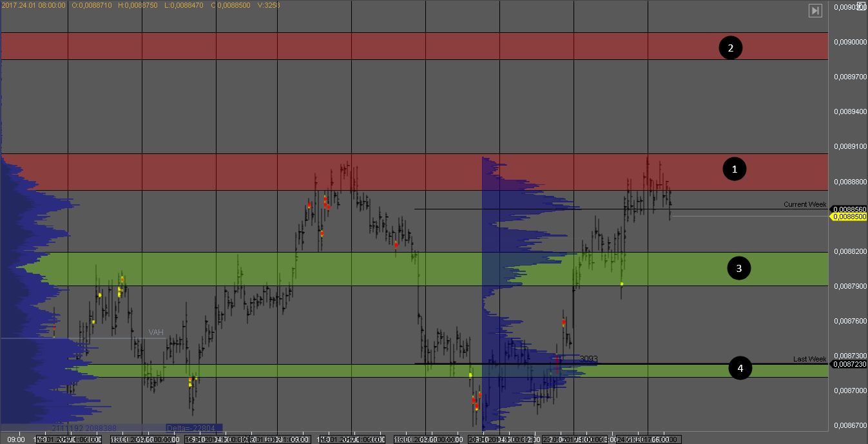868x444 pixels.
Task: Click the yellow current price tag 0,0088500
Action: tap(849, 217)
